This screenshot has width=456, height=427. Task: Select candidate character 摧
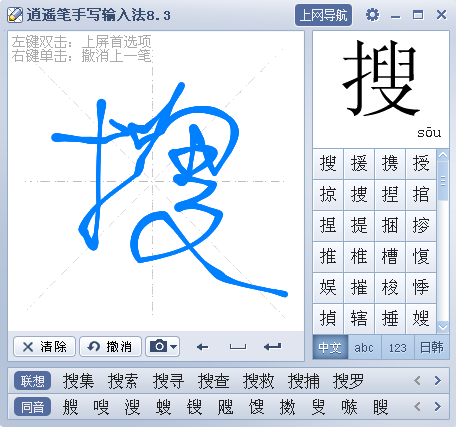359,288
